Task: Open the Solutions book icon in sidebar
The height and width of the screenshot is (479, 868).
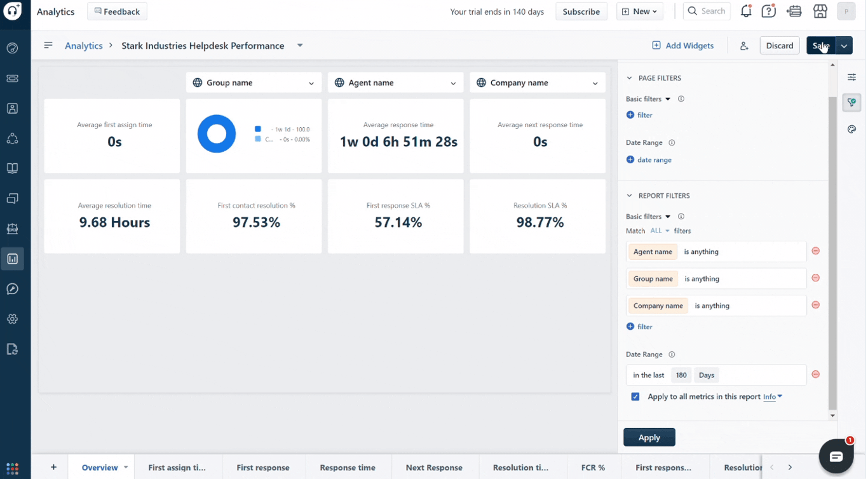Action: pos(12,168)
